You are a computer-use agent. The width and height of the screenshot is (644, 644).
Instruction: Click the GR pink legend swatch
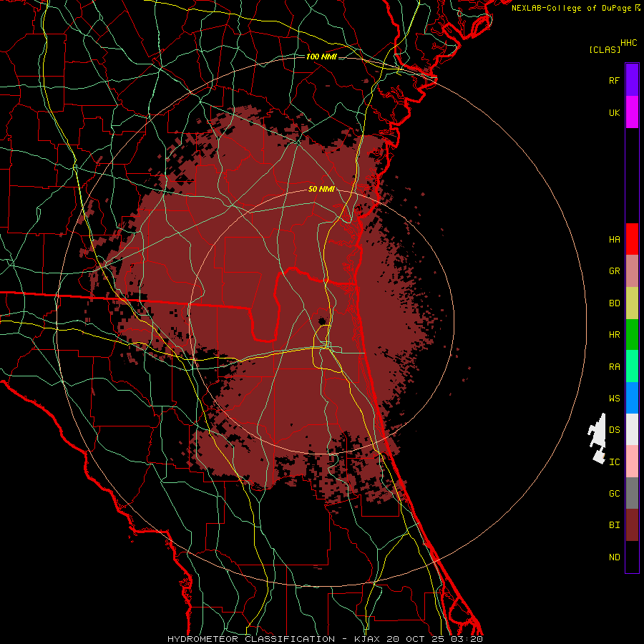point(632,271)
